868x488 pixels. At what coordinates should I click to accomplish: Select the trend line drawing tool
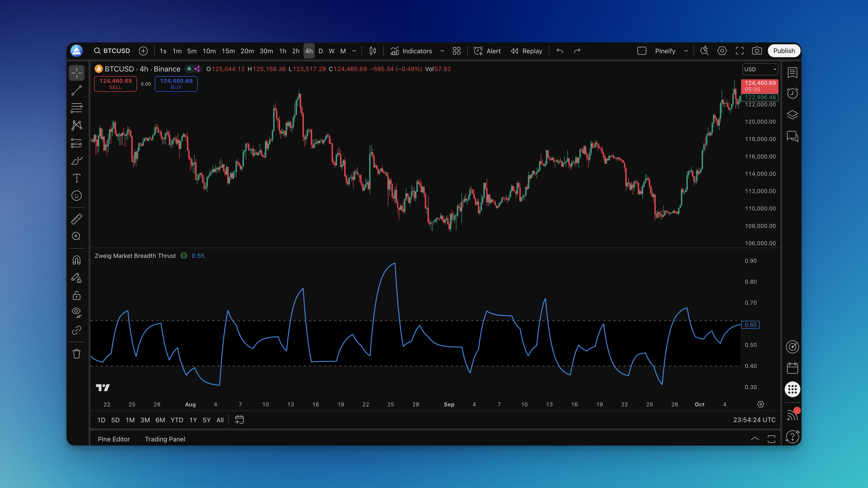[x=77, y=90]
